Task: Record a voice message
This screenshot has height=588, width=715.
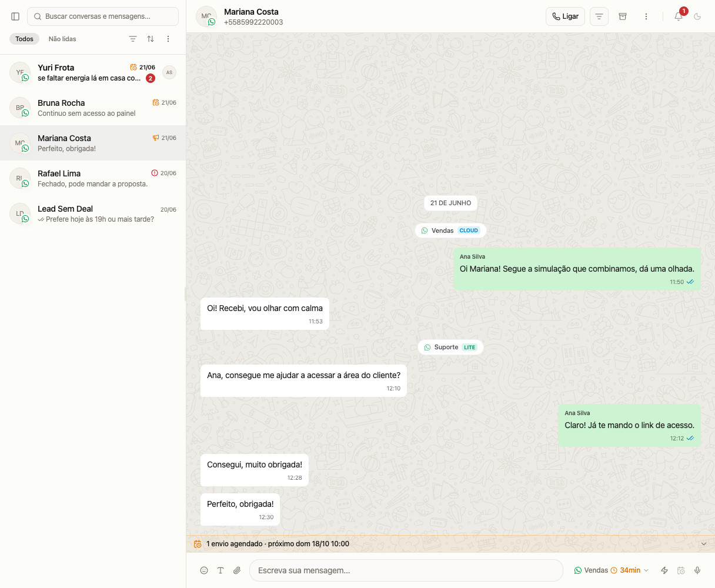Action: coord(697,570)
